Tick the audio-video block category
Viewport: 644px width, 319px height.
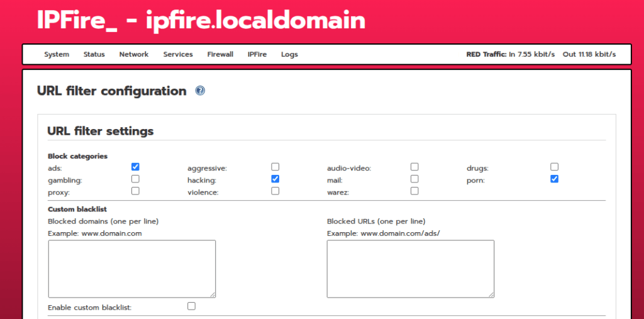[x=414, y=167]
